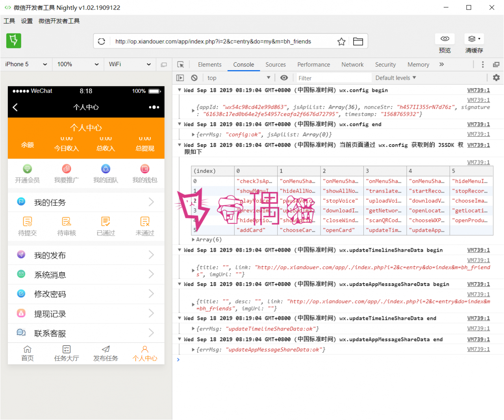
Task: Open the clear cache layers icon
Action: tap(474, 39)
